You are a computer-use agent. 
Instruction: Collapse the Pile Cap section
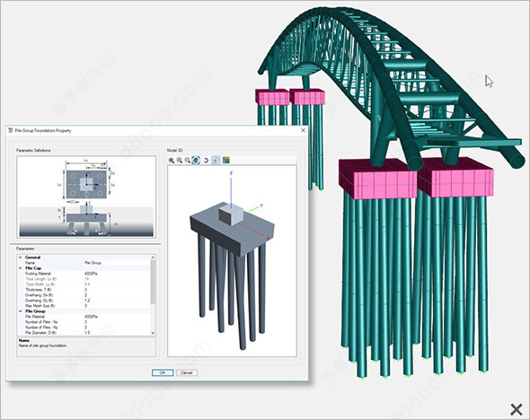(x=21, y=268)
